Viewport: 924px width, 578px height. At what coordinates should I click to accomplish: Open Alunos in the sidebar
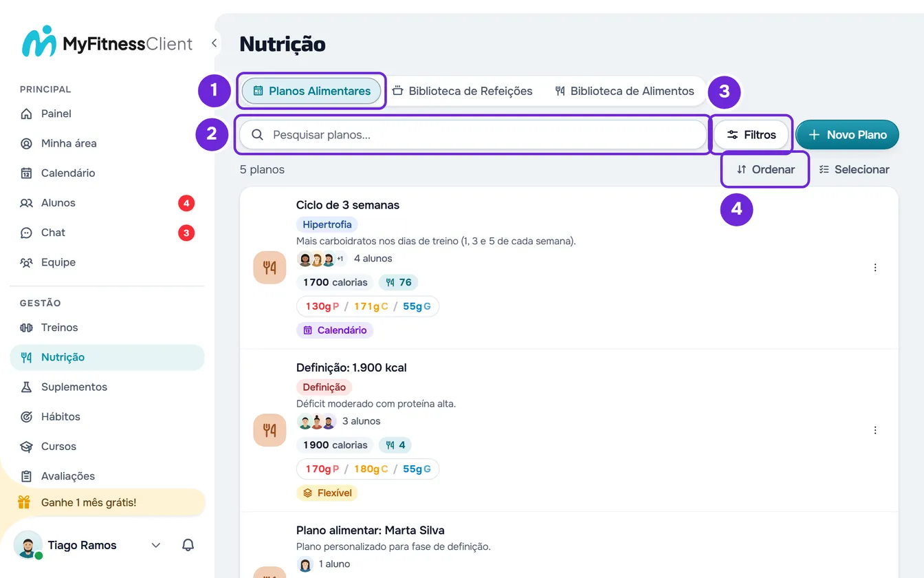[107, 203]
